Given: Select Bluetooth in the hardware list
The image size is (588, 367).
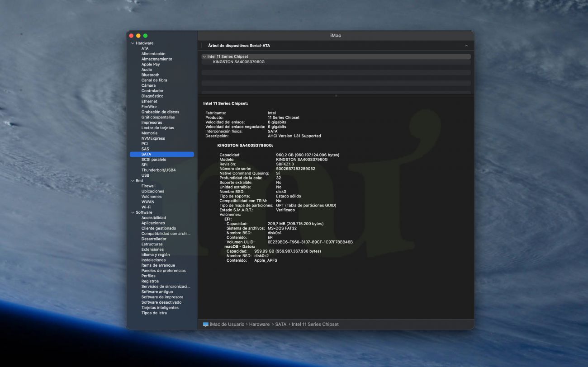Looking at the screenshot, I should [x=150, y=75].
